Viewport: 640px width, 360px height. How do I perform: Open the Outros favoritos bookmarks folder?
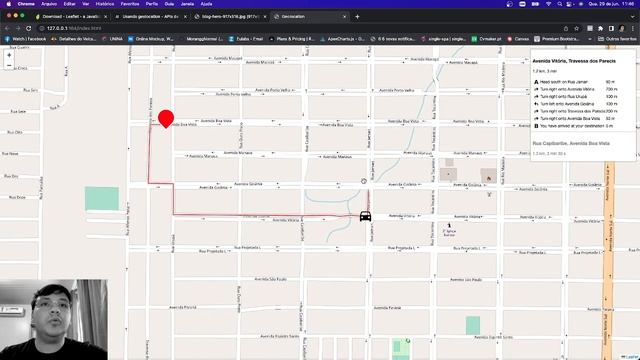pos(617,39)
